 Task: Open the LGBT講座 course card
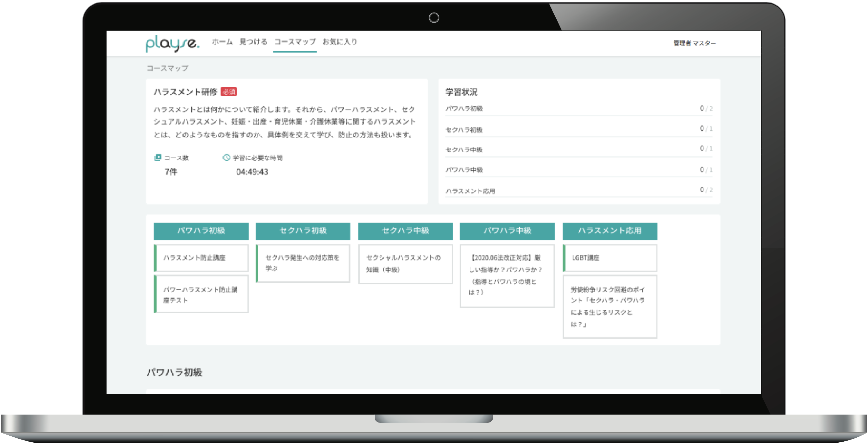tap(610, 258)
